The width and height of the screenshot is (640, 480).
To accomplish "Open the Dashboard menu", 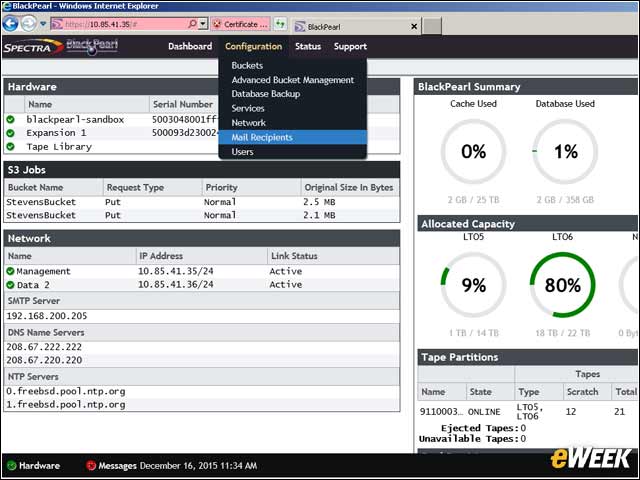I will [x=190, y=47].
